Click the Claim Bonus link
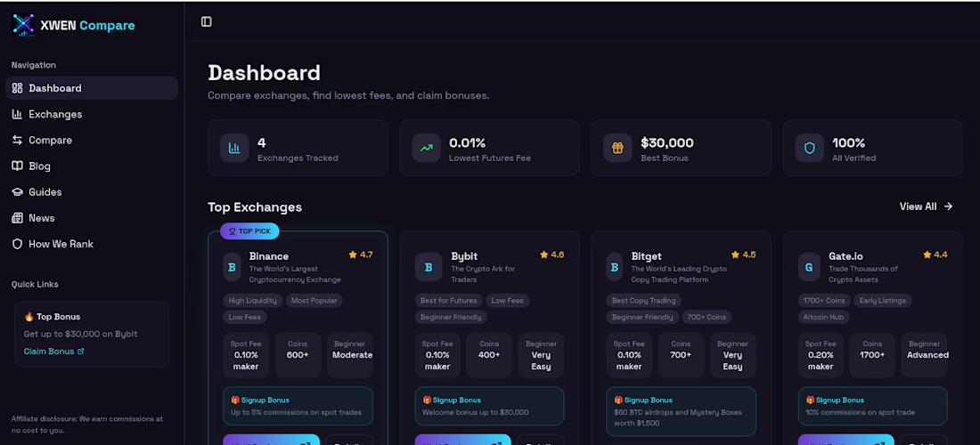Viewport: 980px width, 445px height. tap(53, 352)
